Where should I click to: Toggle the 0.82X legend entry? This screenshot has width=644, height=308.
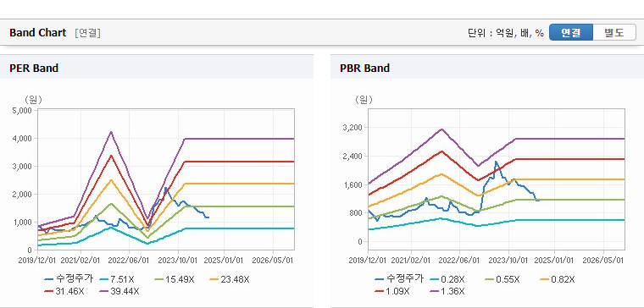point(557,279)
